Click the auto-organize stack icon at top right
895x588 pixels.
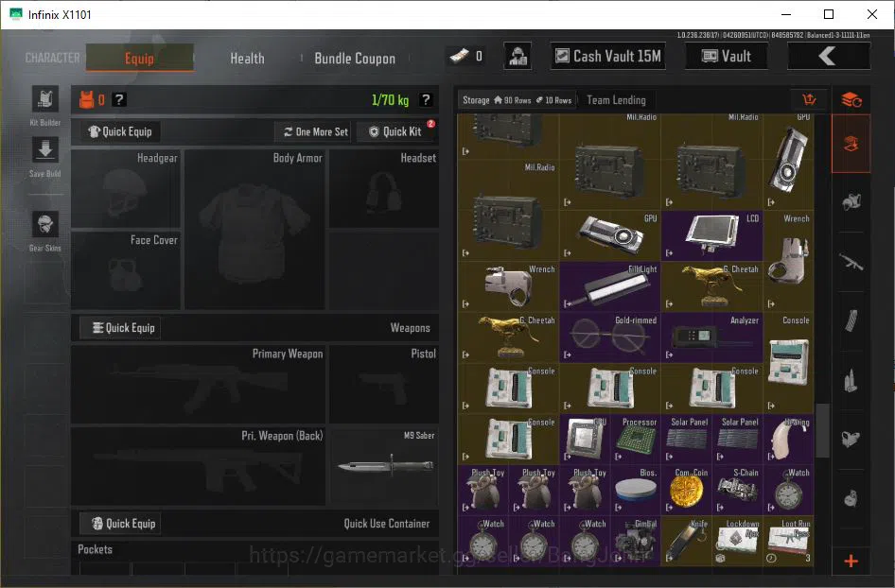[851, 100]
